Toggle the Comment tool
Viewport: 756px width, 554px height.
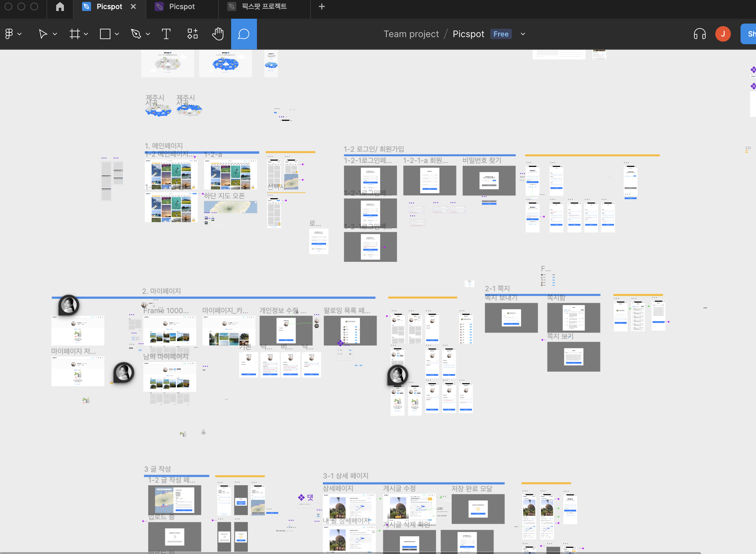244,34
